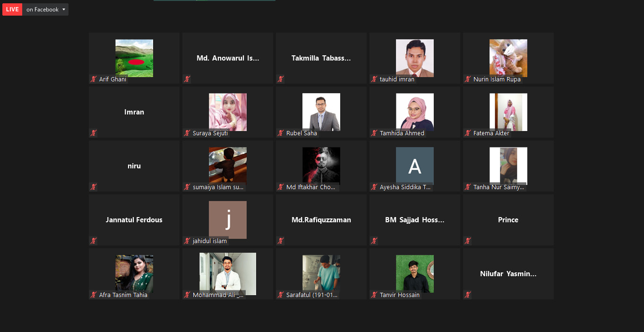Click Afra Tasnim Tahia's profile photo
Screen dimensions: 644x332
pos(134,274)
